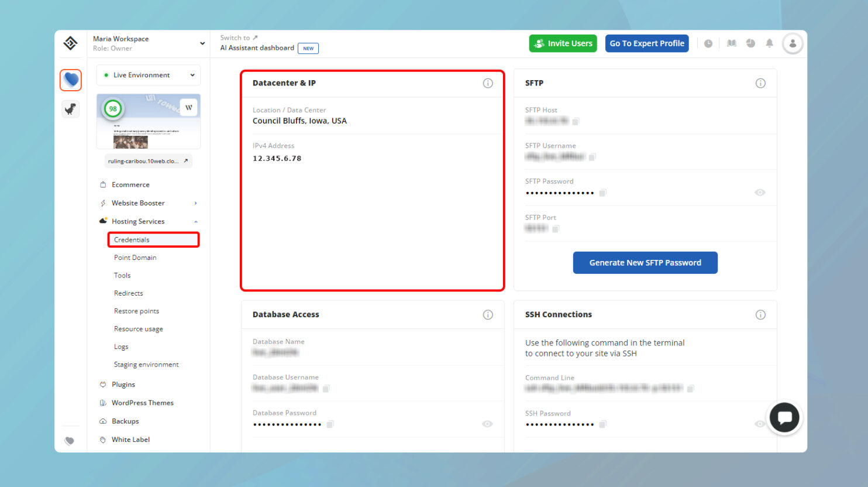Click the blue heart website icon
Image resolution: width=868 pixels, height=487 pixels.
[70, 80]
